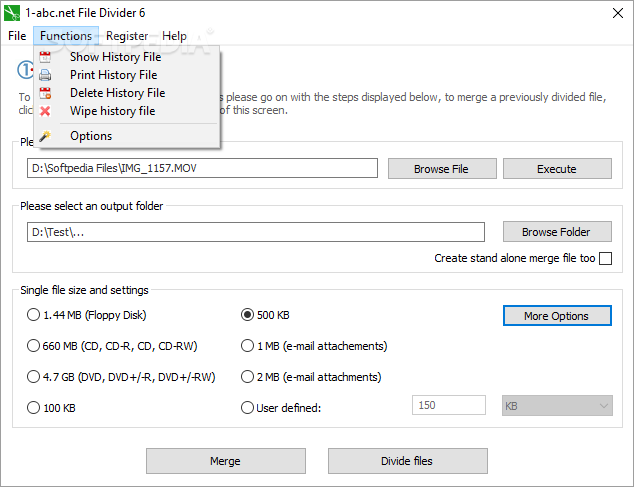
Task: Open the Help menu
Action: (174, 36)
